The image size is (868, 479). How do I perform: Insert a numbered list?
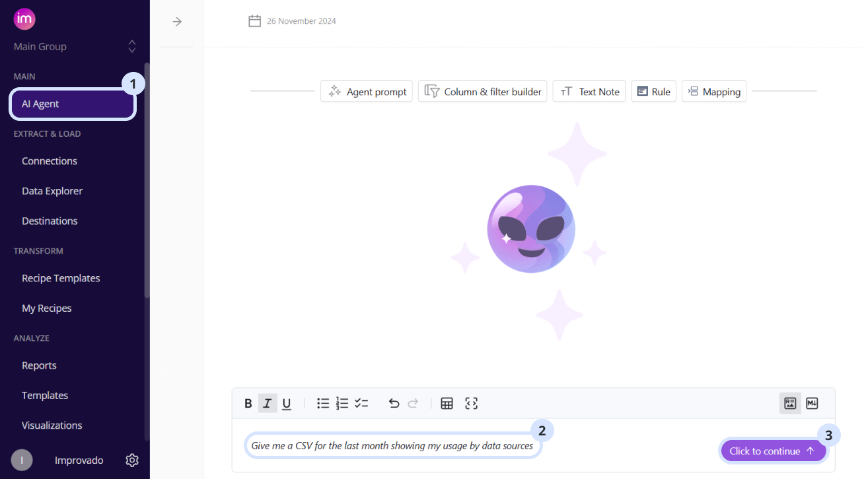[342, 403]
